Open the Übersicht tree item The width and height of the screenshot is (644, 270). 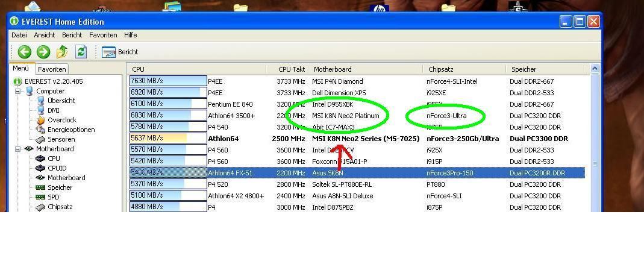55,101
